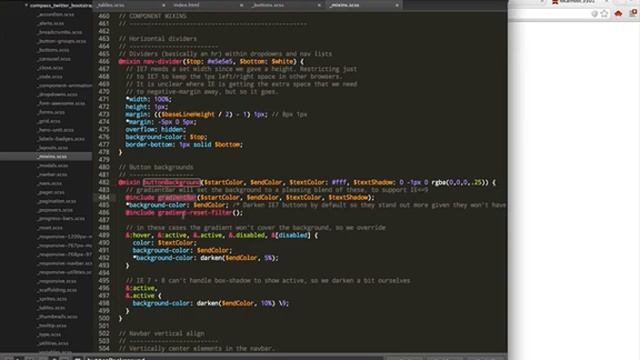Viewport: 640px width, 360px height.
Task: Open _reset.scss in the sidebar
Action: [50, 228]
